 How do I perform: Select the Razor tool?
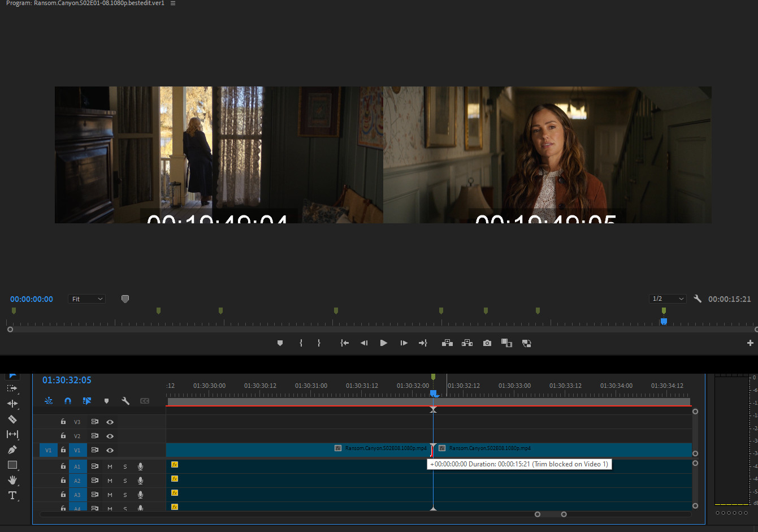pos(12,419)
